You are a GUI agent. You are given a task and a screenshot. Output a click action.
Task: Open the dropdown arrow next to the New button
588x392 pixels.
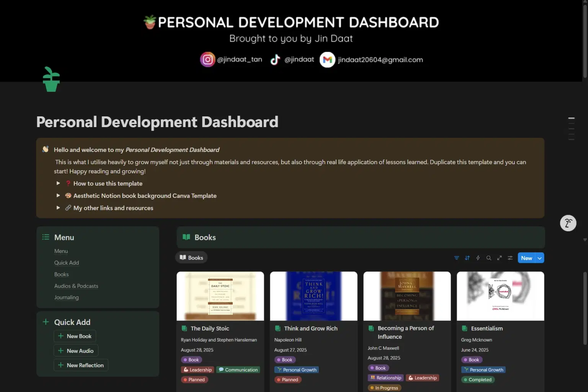pyautogui.click(x=539, y=258)
